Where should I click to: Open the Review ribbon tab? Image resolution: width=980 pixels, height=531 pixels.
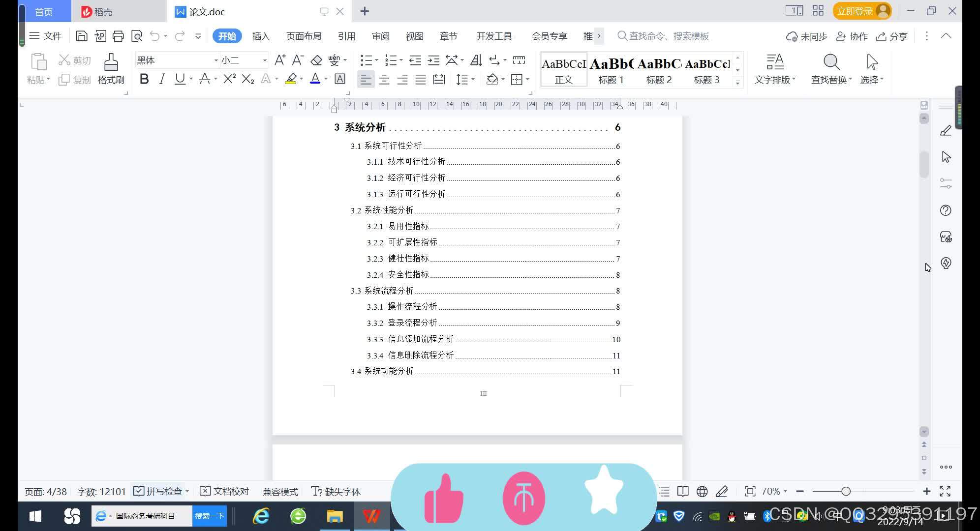[380, 36]
